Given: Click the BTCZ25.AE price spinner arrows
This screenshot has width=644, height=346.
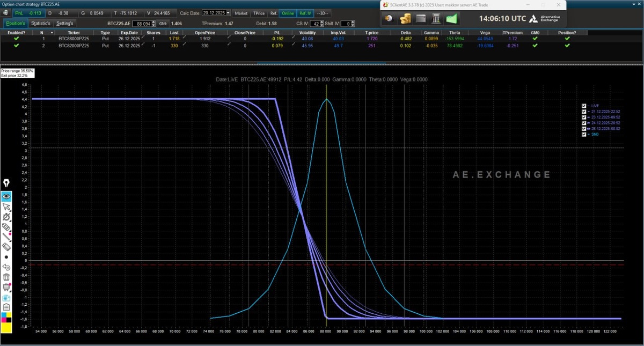Looking at the screenshot, I should click(x=154, y=24).
